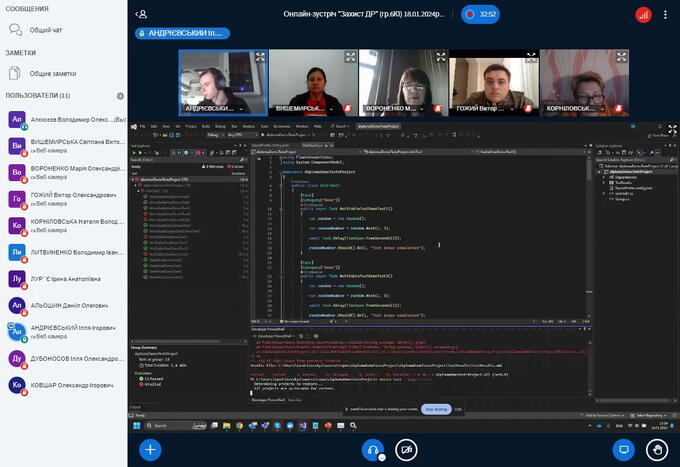Open Общие заметки shared notes

click(54, 73)
